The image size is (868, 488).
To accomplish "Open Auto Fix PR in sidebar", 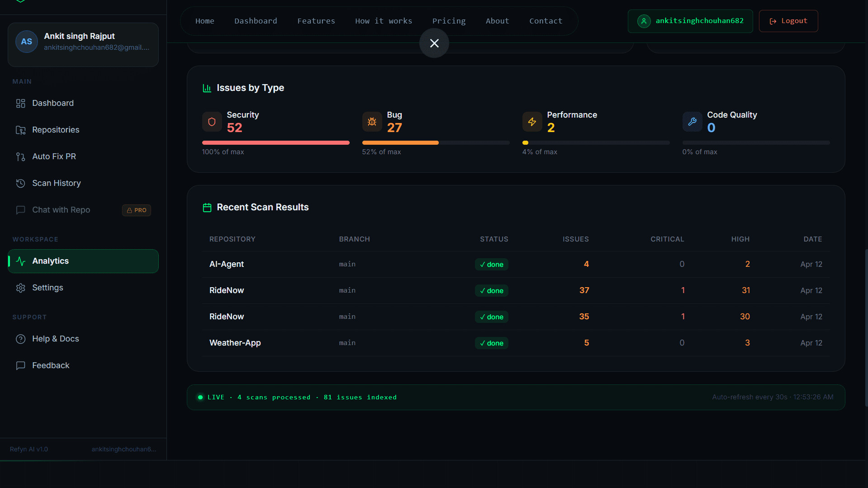I will [54, 156].
